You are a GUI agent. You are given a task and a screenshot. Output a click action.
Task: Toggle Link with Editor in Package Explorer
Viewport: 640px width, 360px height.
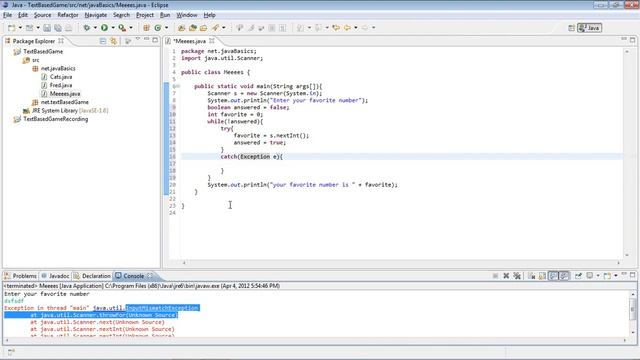pos(113,41)
